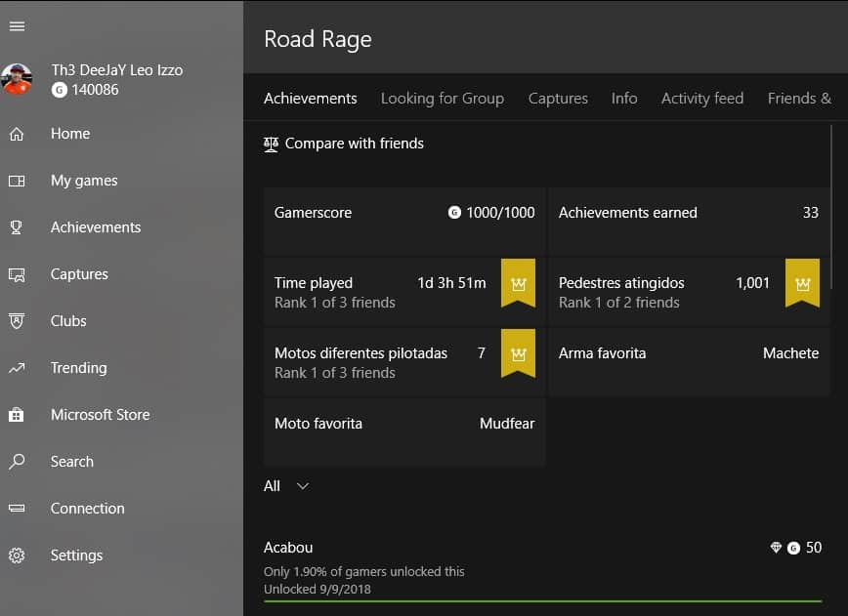The image size is (848, 616).
Task: Select the Achievements tab of Road Rage
Action: click(311, 99)
